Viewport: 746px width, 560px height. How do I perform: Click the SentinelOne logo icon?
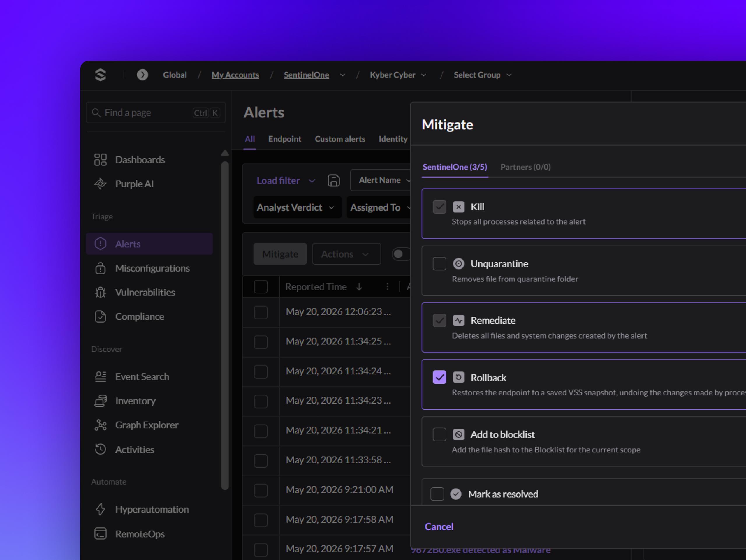tap(101, 75)
